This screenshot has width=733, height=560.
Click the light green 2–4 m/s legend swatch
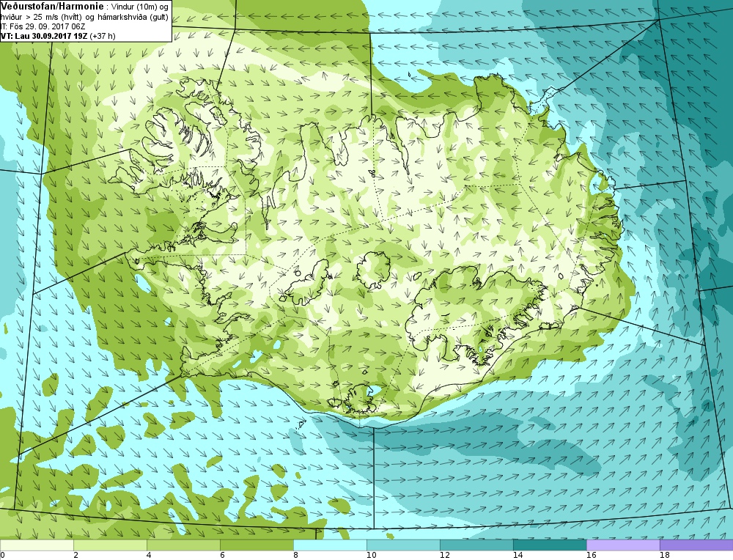tap(111, 545)
